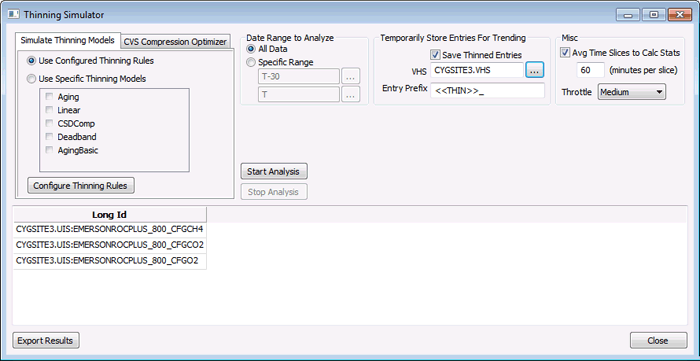700x361 pixels.
Task: Click Start Analysis button
Action: pos(274,171)
